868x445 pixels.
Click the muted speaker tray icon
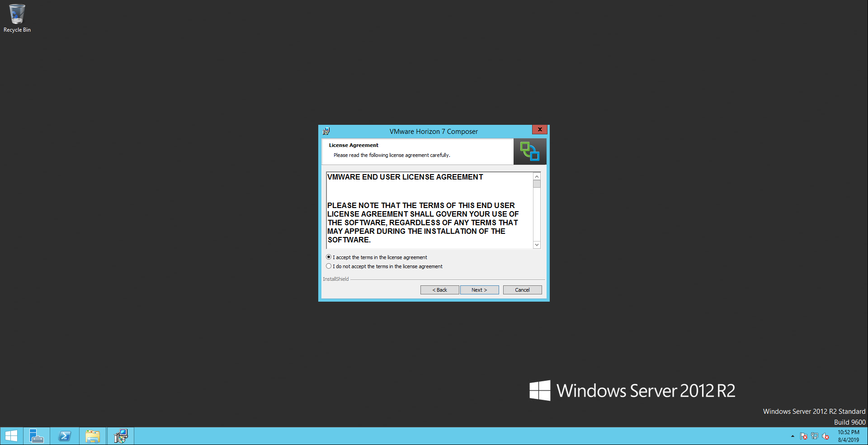coord(826,436)
